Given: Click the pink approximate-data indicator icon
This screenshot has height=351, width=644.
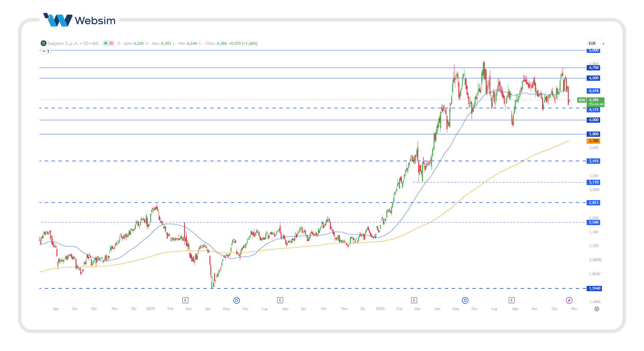Looking at the screenshot, I should click(x=111, y=43).
